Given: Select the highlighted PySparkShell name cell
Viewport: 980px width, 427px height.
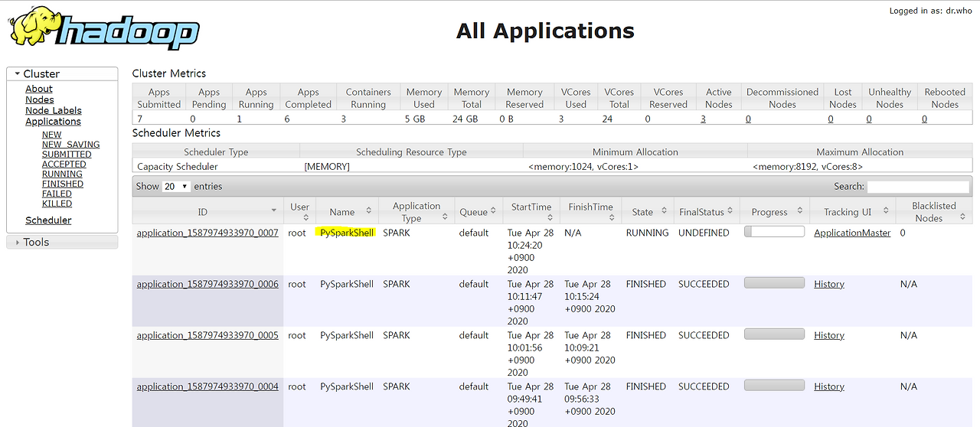Looking at the screenshot, I should [347, 233].
